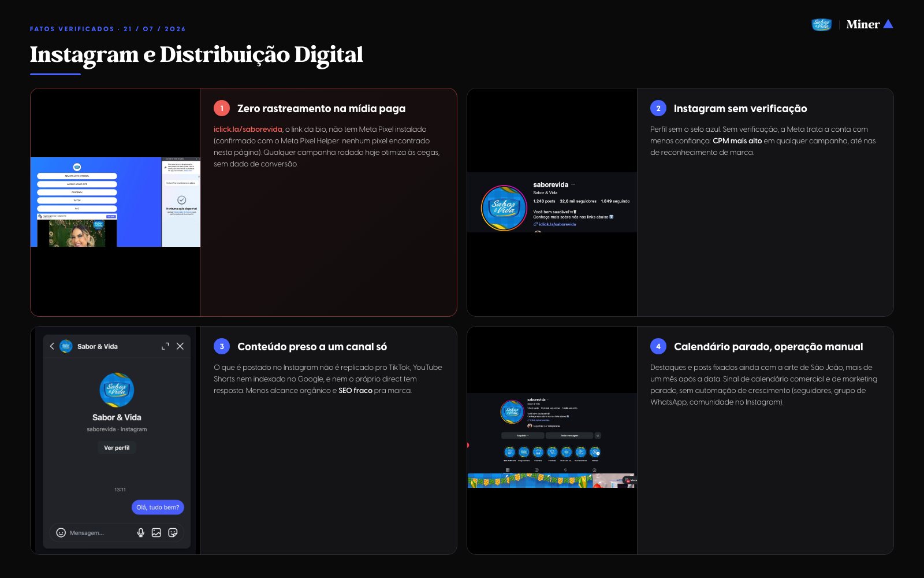Click the round logo atop the link-in-bio page

(x=77, y=167)
